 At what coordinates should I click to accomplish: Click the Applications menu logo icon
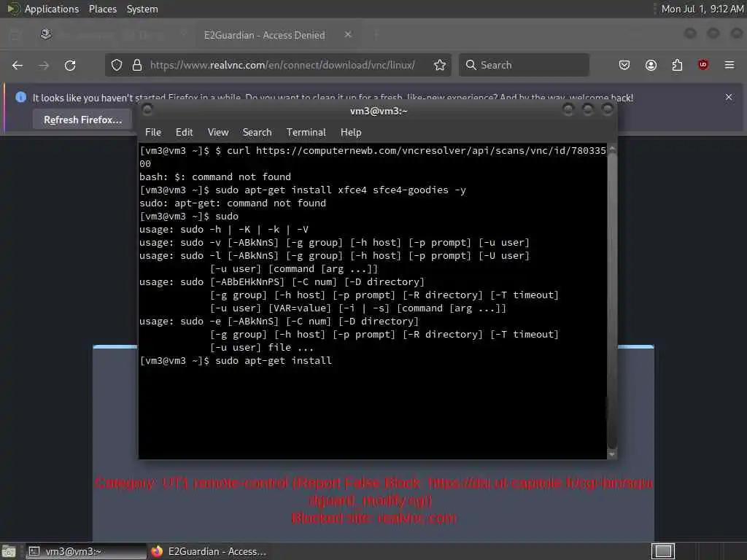(13, 9)
